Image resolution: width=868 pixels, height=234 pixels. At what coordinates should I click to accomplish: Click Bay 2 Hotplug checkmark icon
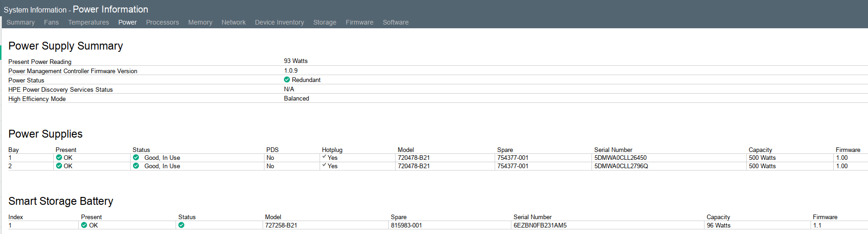pyautogui.click(x=324, y=165)
